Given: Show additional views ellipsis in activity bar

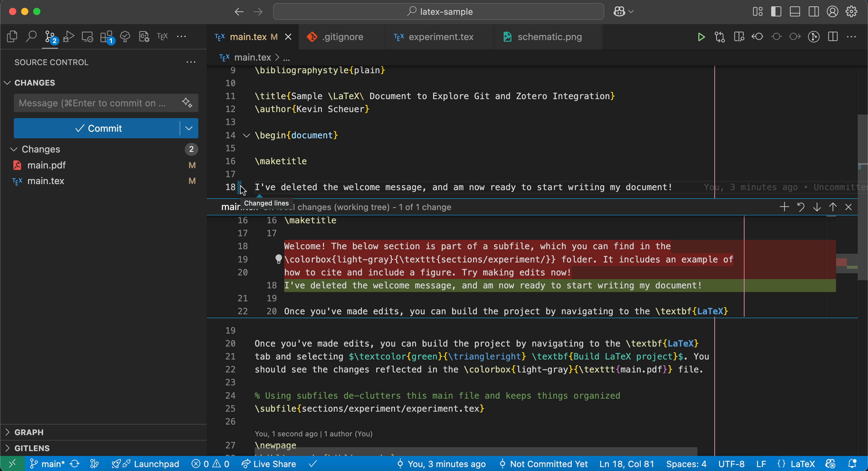Looking at the screenshot, I should [181, 36].
